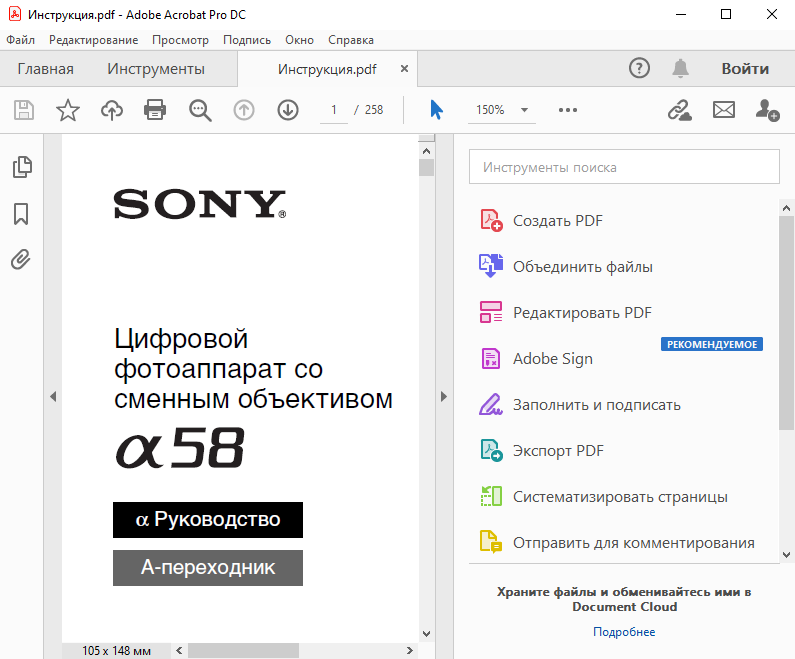795x659 pixels.
Task: Add file to starred with star icon
Action: [68, 110]
